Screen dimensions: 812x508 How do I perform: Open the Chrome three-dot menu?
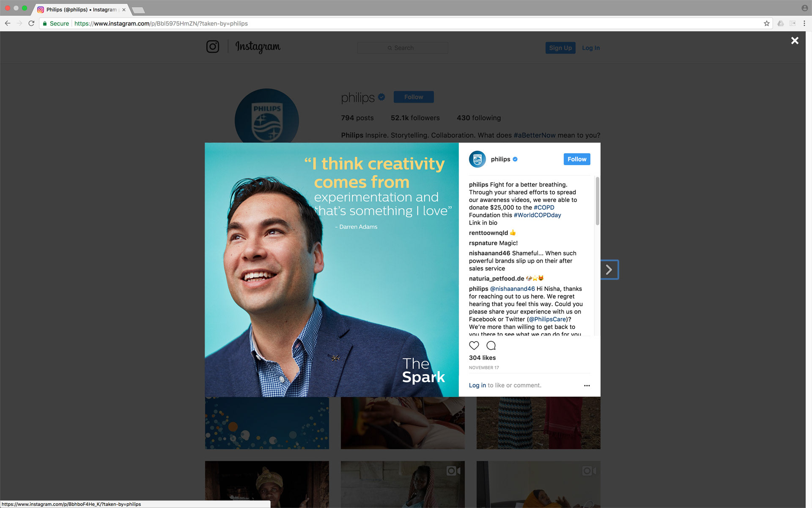click(x=804, y=24)
